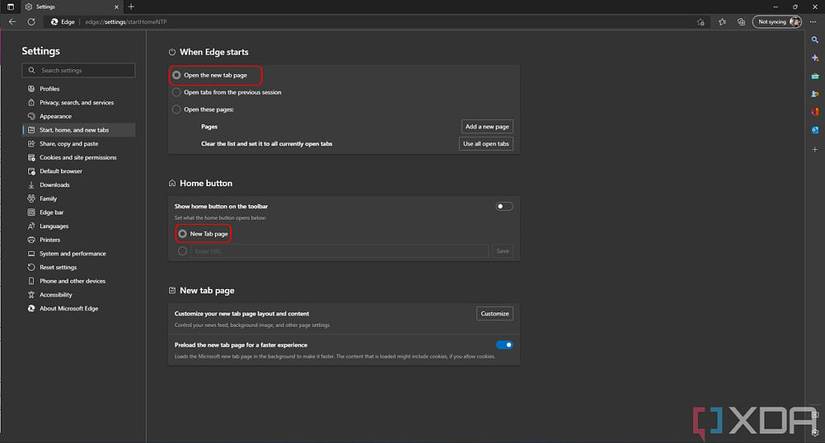Reload the page with the refresh icon
Screen dimensions: 825x443
[x=32, y=22]
